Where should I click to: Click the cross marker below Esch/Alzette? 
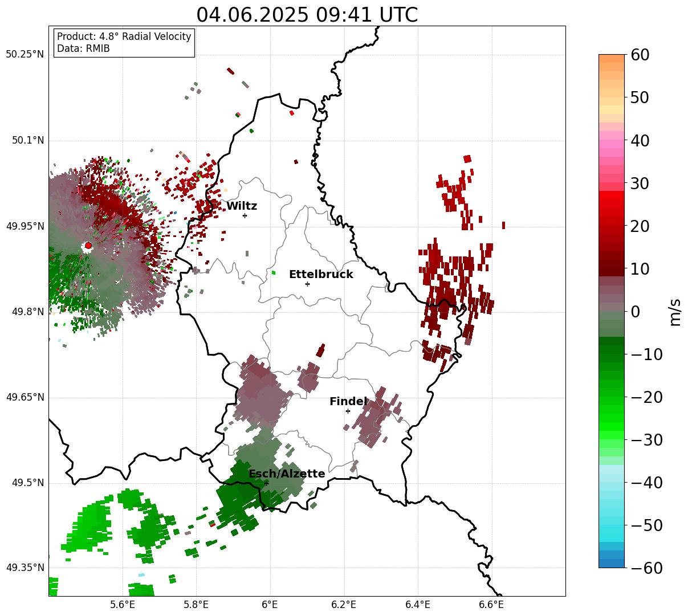pos(266,483)
